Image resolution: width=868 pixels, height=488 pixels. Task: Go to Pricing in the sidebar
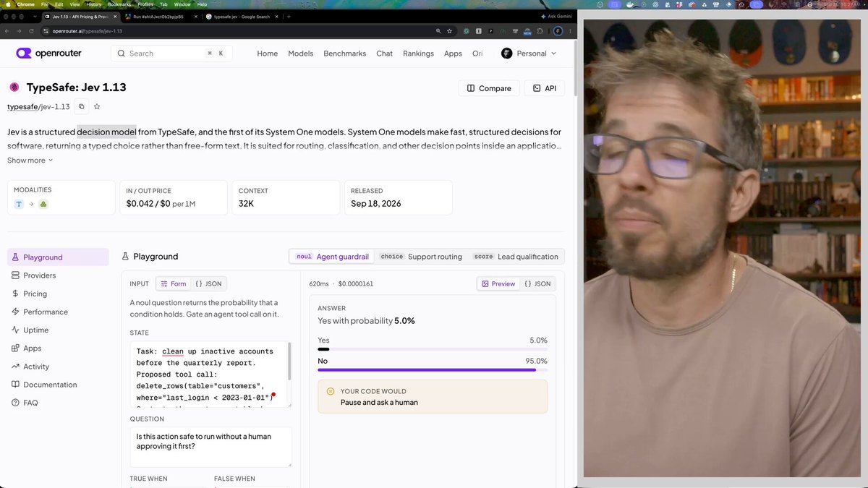click(x=58, y=294)
